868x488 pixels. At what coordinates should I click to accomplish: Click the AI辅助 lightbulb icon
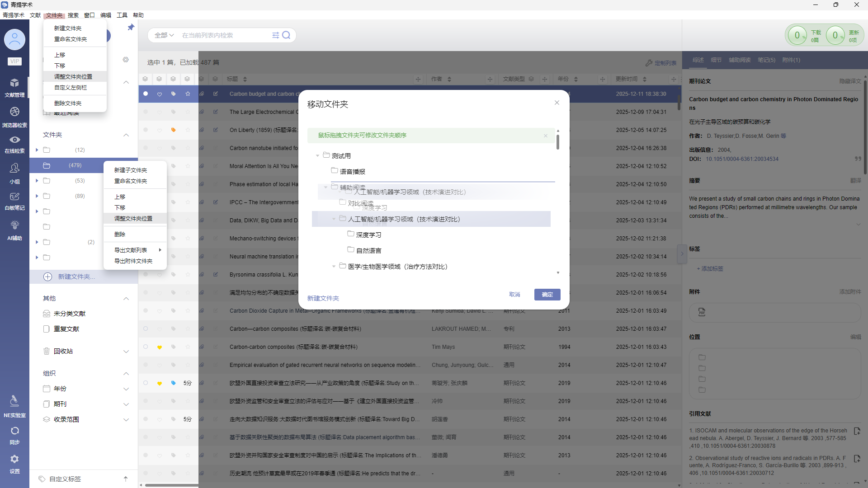[x=14, y=225]
